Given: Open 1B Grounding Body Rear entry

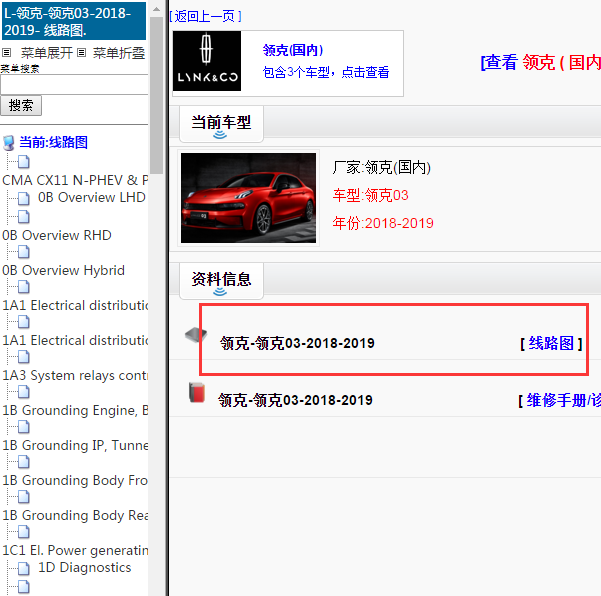Looking at the screenshot, I should coord(75,516).
